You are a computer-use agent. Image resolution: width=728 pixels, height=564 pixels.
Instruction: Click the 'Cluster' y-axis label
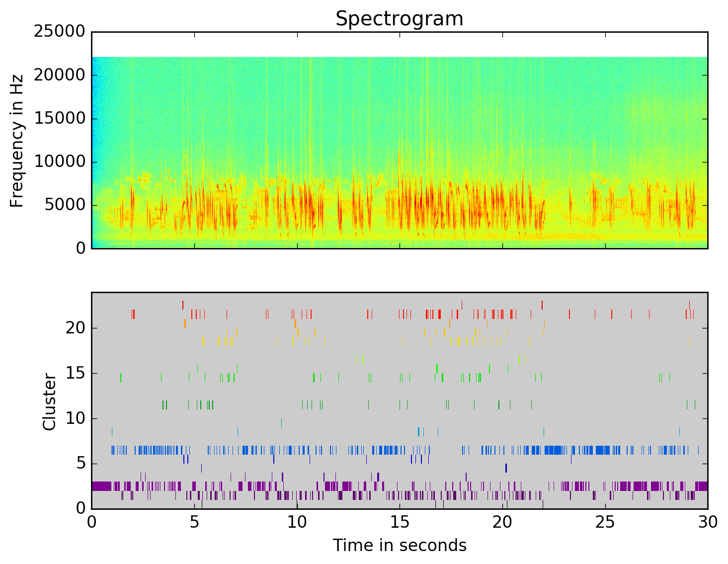50,402
